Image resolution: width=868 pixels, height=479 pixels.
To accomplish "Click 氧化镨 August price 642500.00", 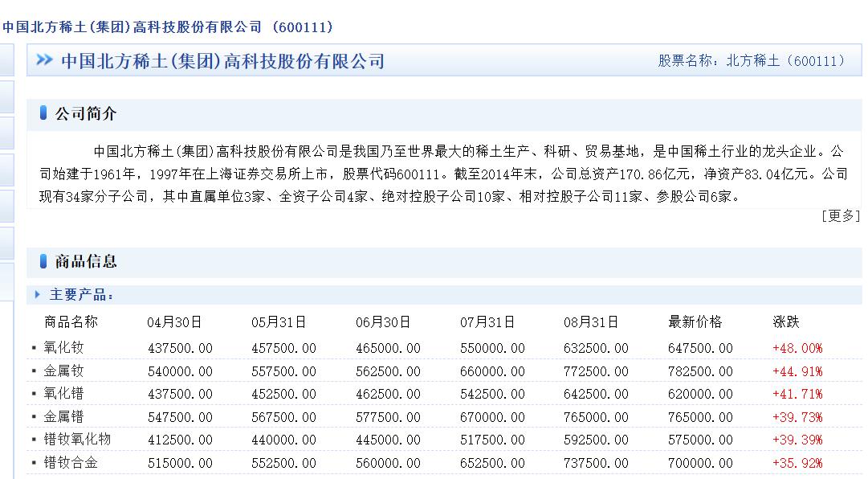I will coord(596,395).
